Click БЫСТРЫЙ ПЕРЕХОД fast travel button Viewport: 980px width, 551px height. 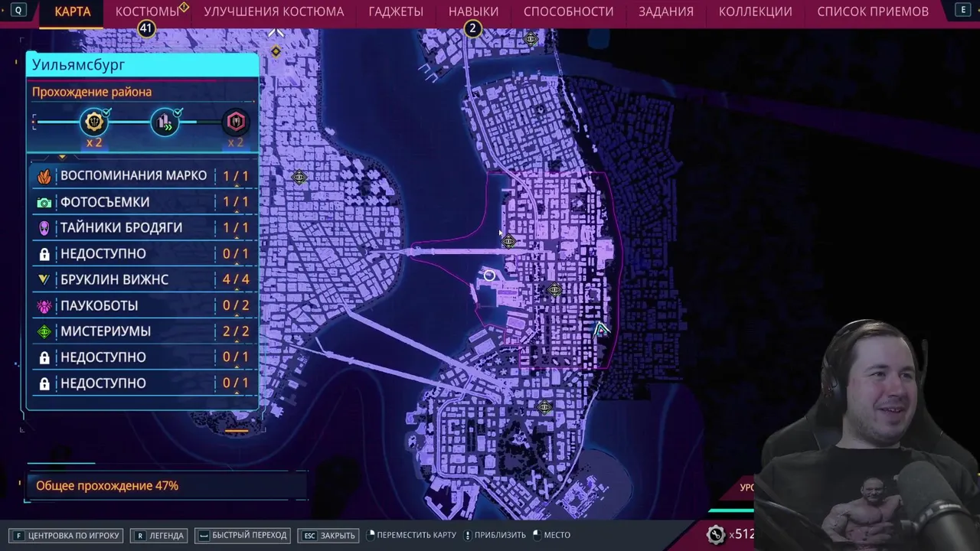pyautogui.click(x=243, y=535)
